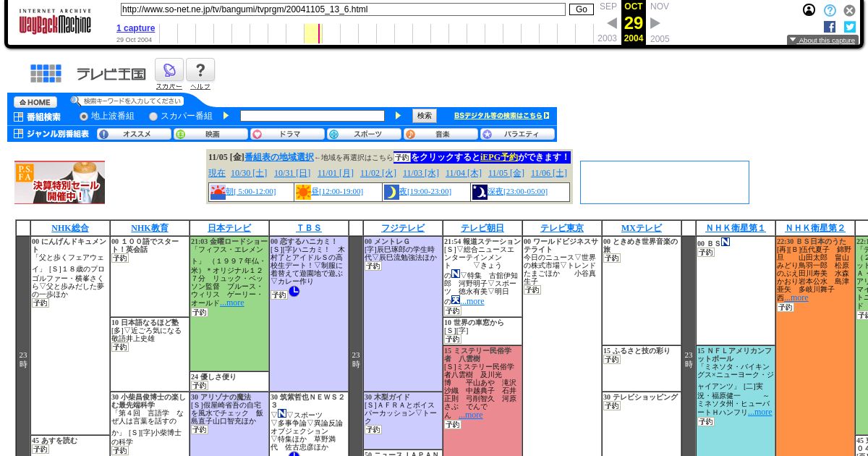This screenshot has height=456, width=868.
Task: Click the Wayback Machine logo
Action: [55, 22]
